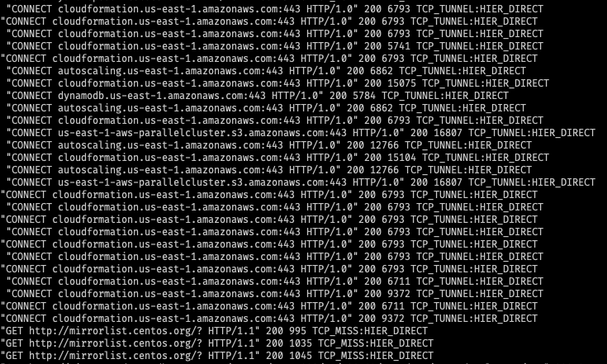Click the last us-east-1-aws-parallelcluster.s3 log line

point(301,182)
